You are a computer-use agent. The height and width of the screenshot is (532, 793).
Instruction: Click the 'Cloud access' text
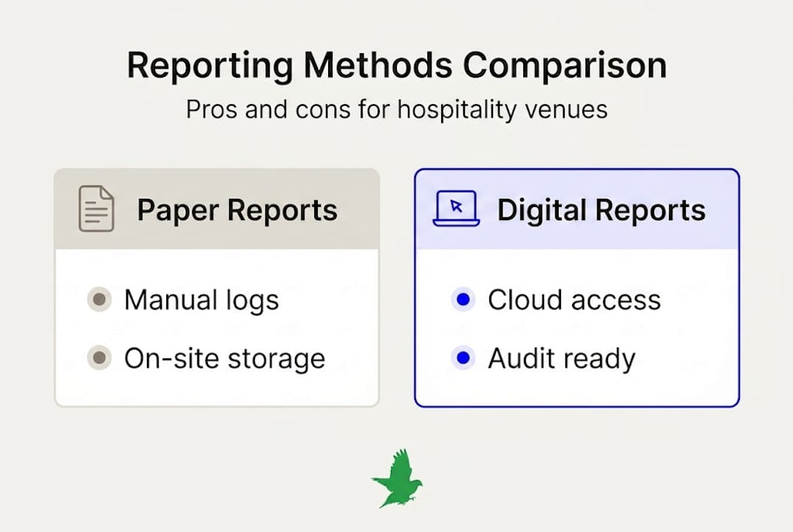(x=574, y=300)
